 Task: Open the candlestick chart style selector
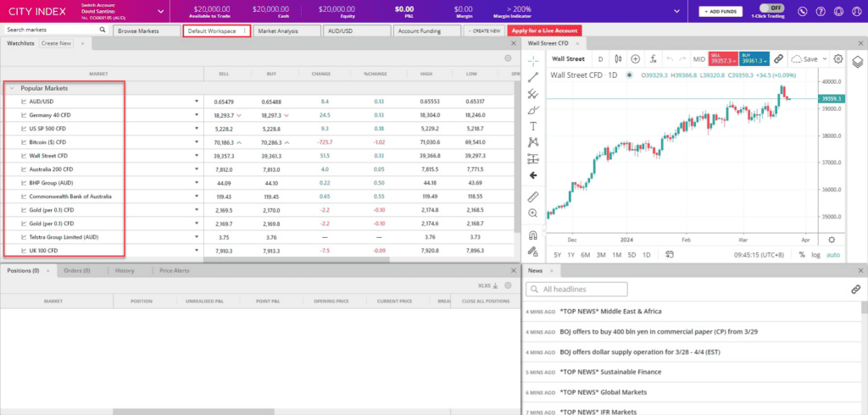point(618,58)
